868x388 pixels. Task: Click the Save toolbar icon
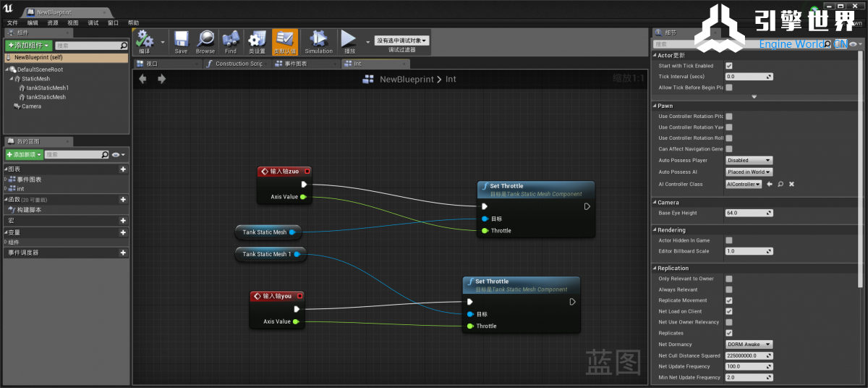(181, 39)
